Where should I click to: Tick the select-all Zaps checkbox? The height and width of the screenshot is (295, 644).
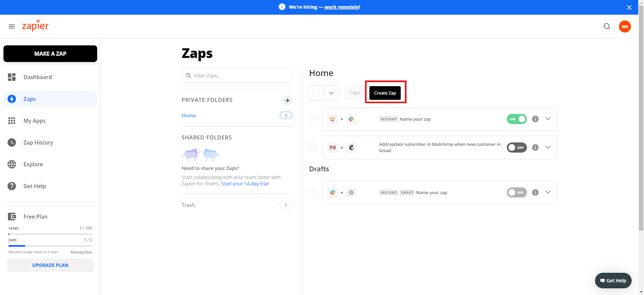pos(316,93)
